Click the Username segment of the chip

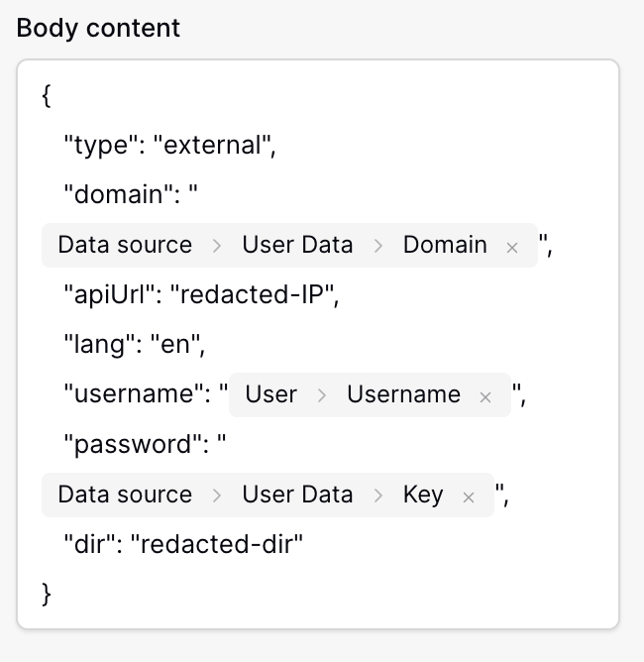403,394
